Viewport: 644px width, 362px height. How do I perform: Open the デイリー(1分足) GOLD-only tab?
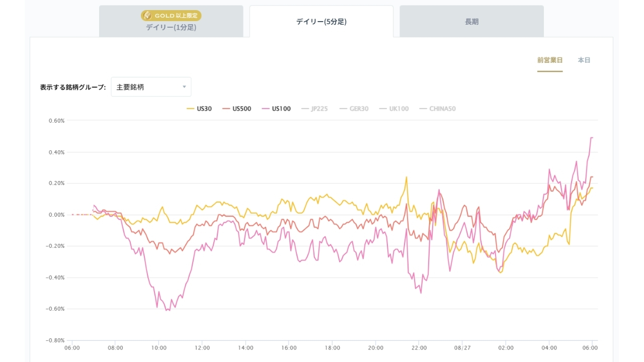[x=171, y=21]
